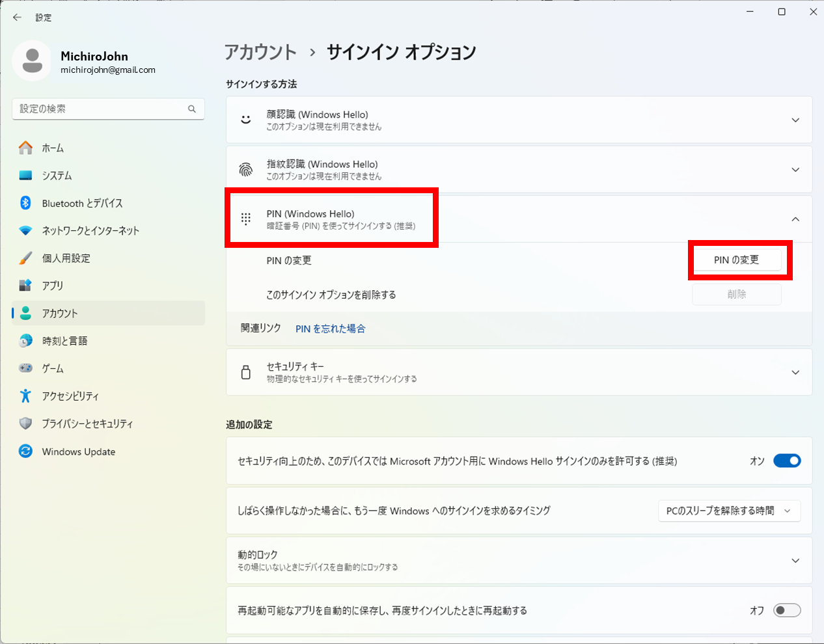
Task: Open Bluetooth とデバイス settings
Action: (x=108, y=203)
